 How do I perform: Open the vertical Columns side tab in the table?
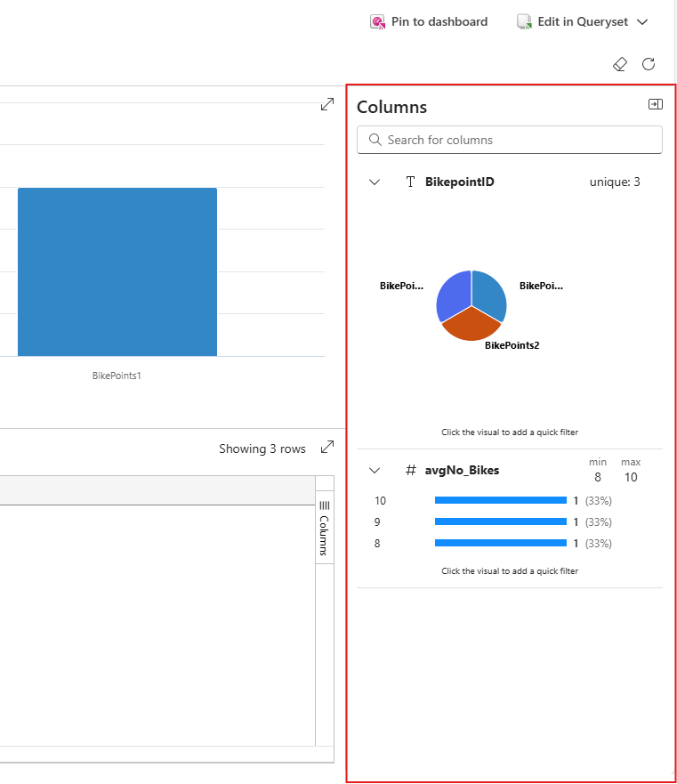point(325,528)
